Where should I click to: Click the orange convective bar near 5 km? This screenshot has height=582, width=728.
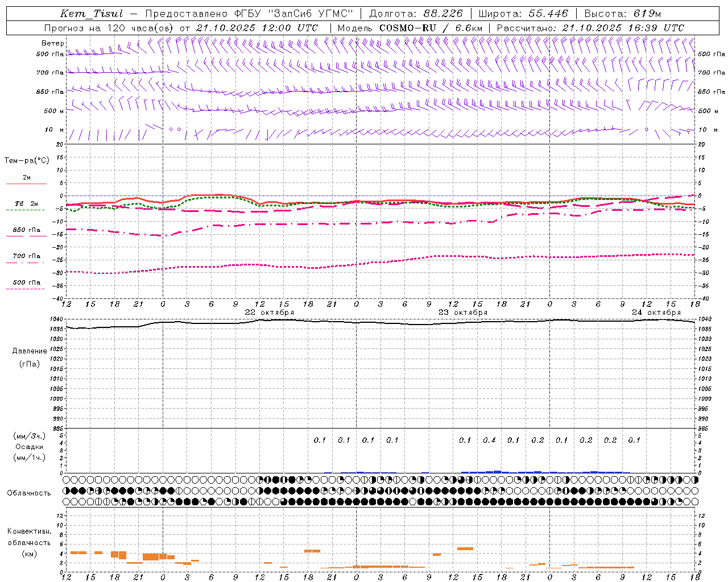coord(465,548)
